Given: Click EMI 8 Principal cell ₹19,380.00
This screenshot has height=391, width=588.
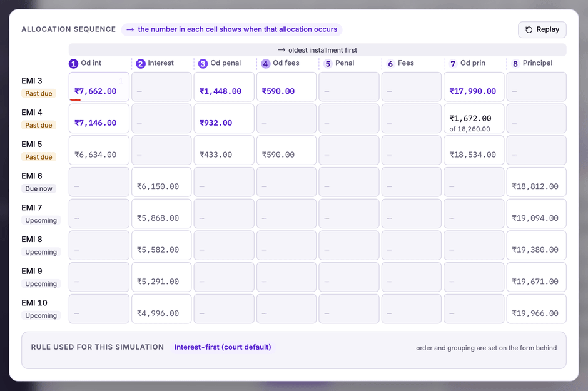Looking at the screenshot, I should [x=537, y=245].
